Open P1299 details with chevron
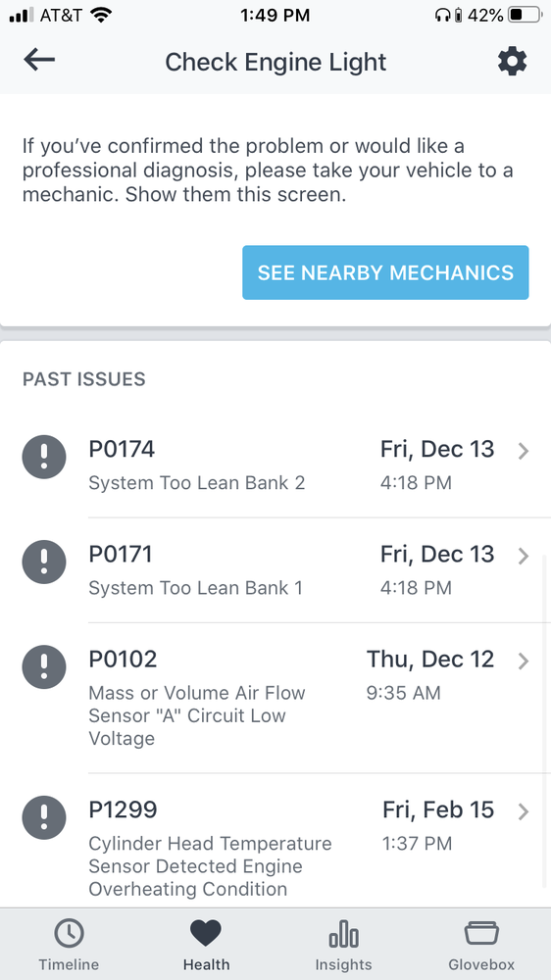This screenshot has height=980, width=551. coord(524,811)
